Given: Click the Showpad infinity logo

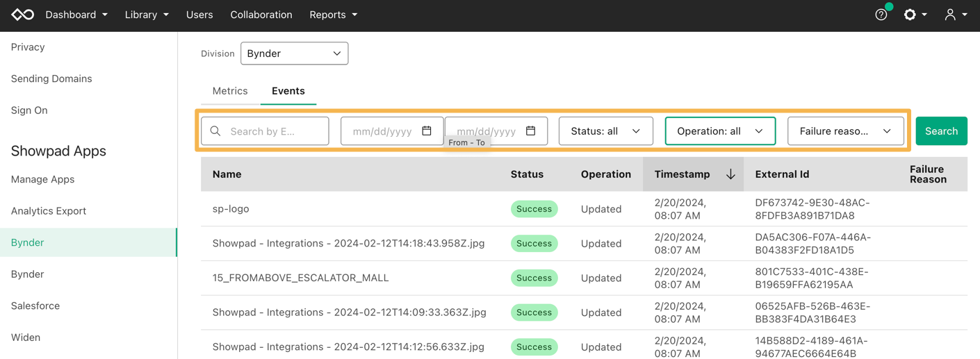Looking at the screenshot, I should [x=22, y=15].
